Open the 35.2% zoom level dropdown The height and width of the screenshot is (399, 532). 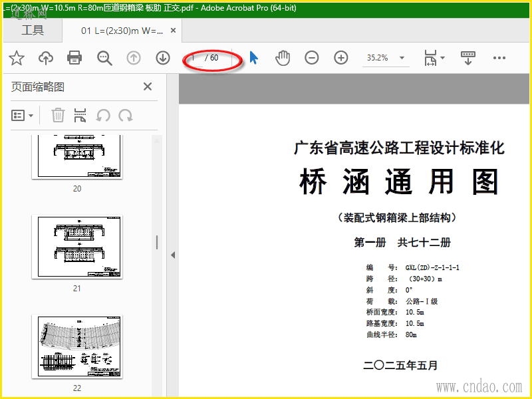tap(402, 58)
